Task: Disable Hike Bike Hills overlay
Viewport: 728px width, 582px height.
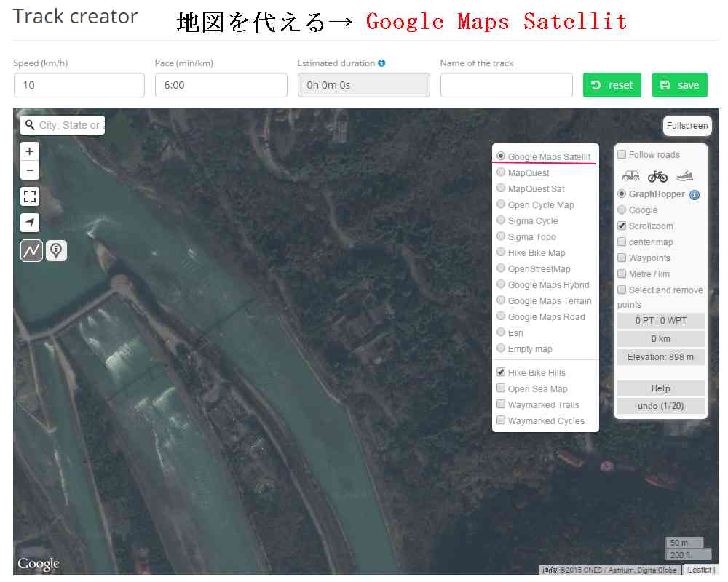Action: coord(501,372)
